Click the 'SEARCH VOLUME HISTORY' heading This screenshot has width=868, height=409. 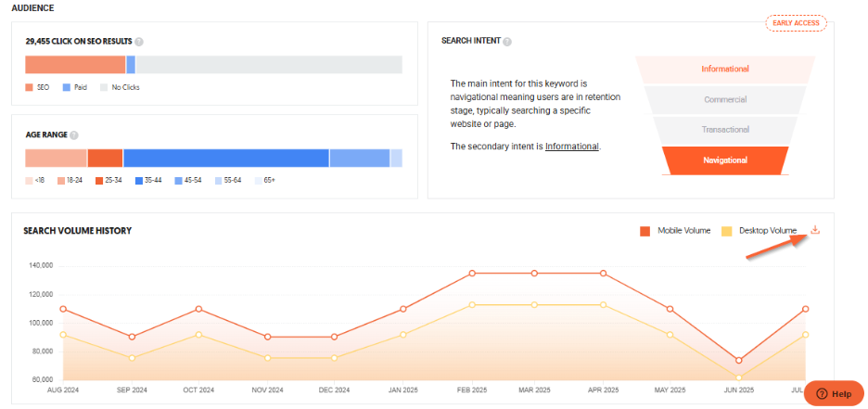(78, 231)
